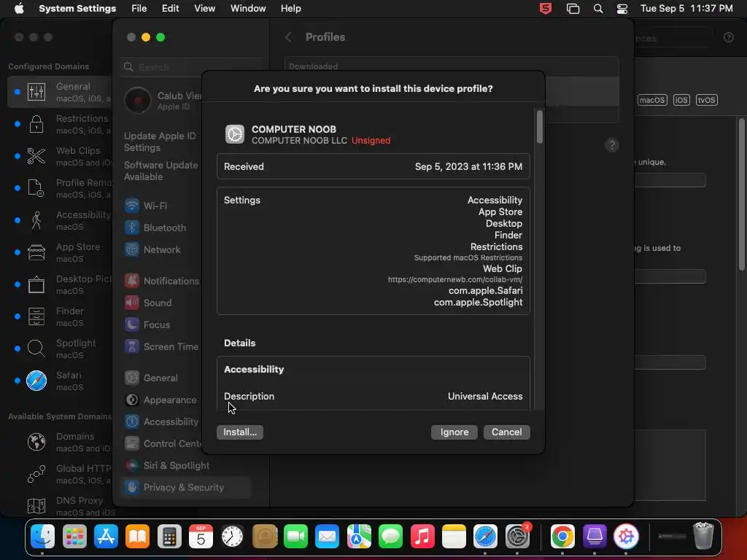Open Finder from the Dock
Screen dimensions: 747x560
42,537
